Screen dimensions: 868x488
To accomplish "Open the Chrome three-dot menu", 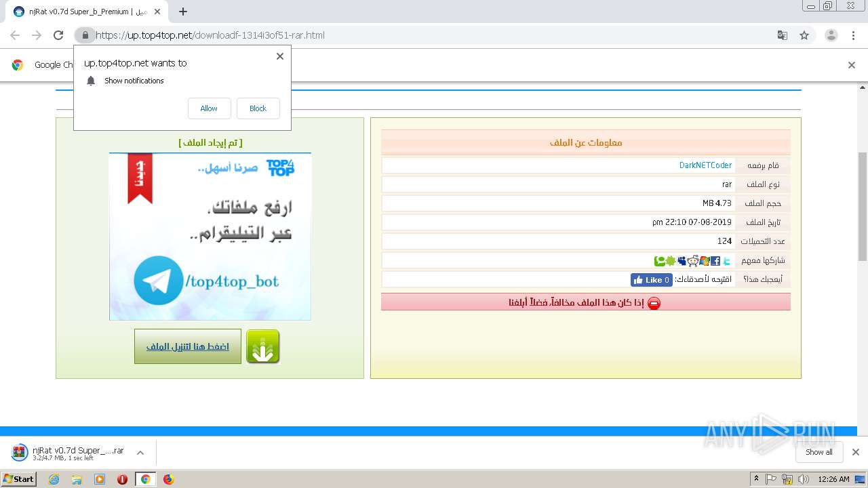I will (x=853, y=35).
